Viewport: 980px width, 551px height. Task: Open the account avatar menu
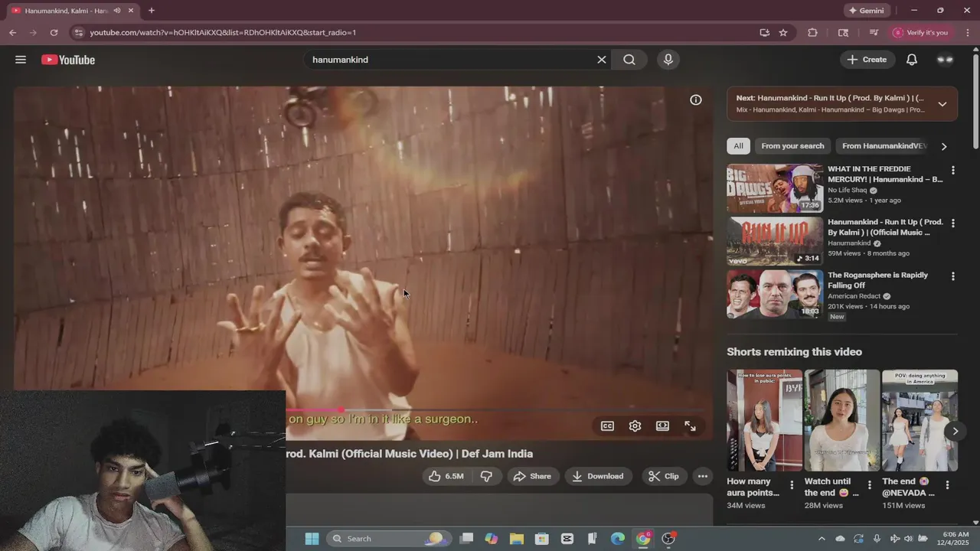[x=946, y=60]
